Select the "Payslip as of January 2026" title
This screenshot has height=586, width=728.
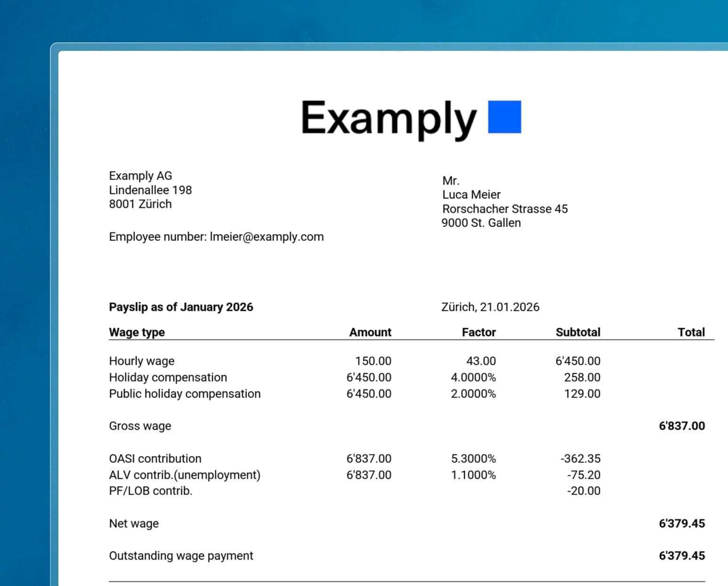(x=181, y=307)
